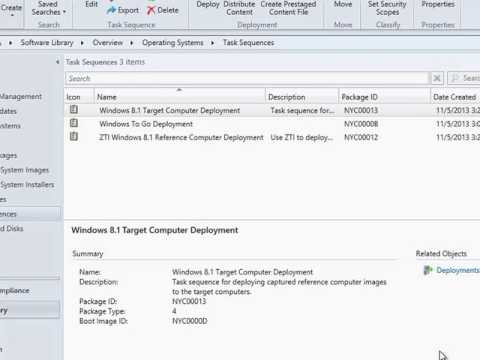Viewport: 480px width, 360px height.
Task: Select Task Sequences breadcrumb
Action: coord(248,43)
